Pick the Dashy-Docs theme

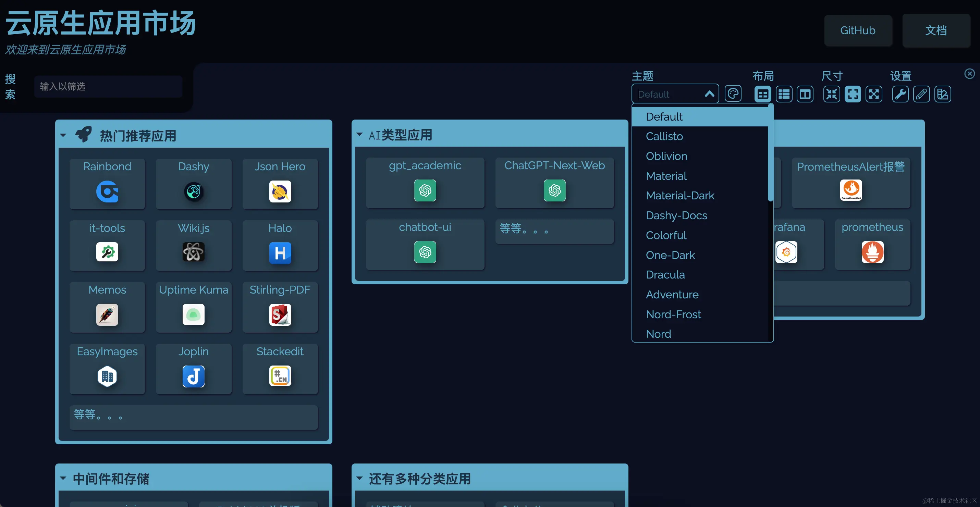[x=700, y=215]
